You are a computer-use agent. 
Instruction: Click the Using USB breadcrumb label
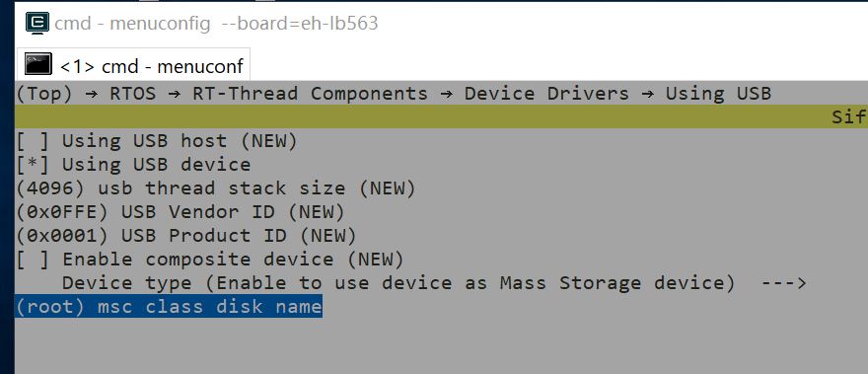coord(718,93)
